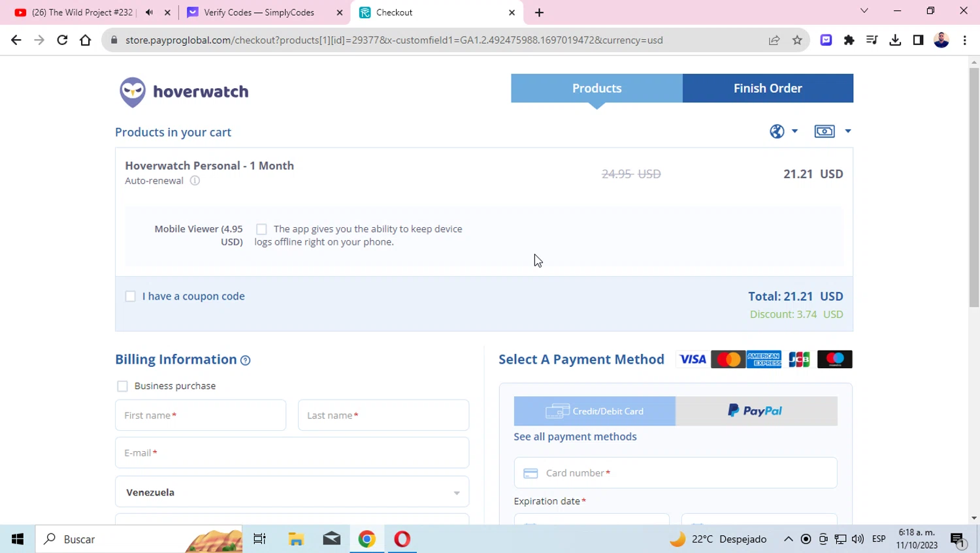
Task: Click the Mastercard logo
Action: point(728,359)
